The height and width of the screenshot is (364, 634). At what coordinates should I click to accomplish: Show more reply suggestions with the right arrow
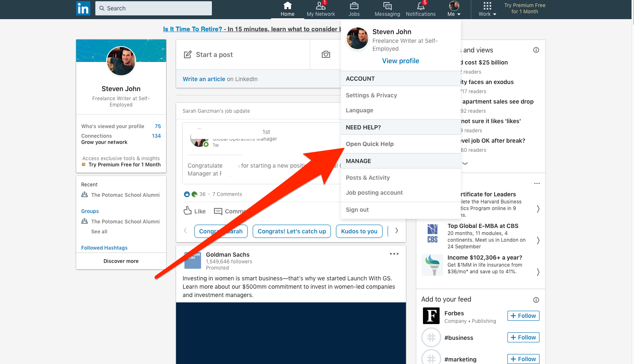pyautogui.click(x=396, y=230)
